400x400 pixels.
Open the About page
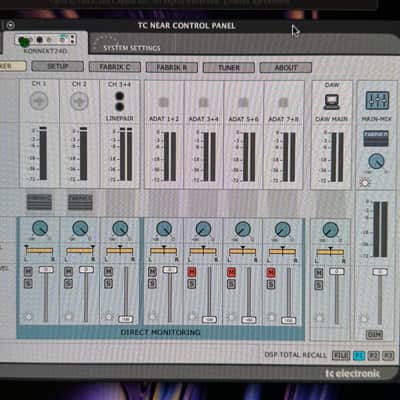(x=286, y=68)
